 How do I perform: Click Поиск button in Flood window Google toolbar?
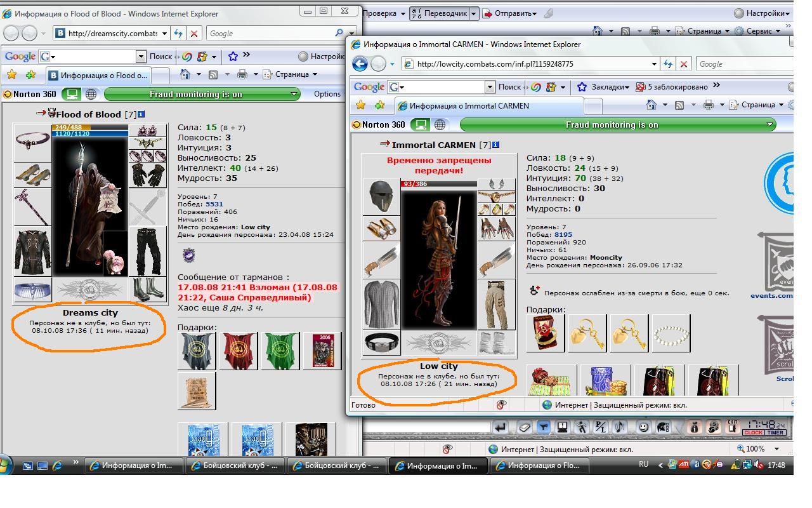point(160,57)
